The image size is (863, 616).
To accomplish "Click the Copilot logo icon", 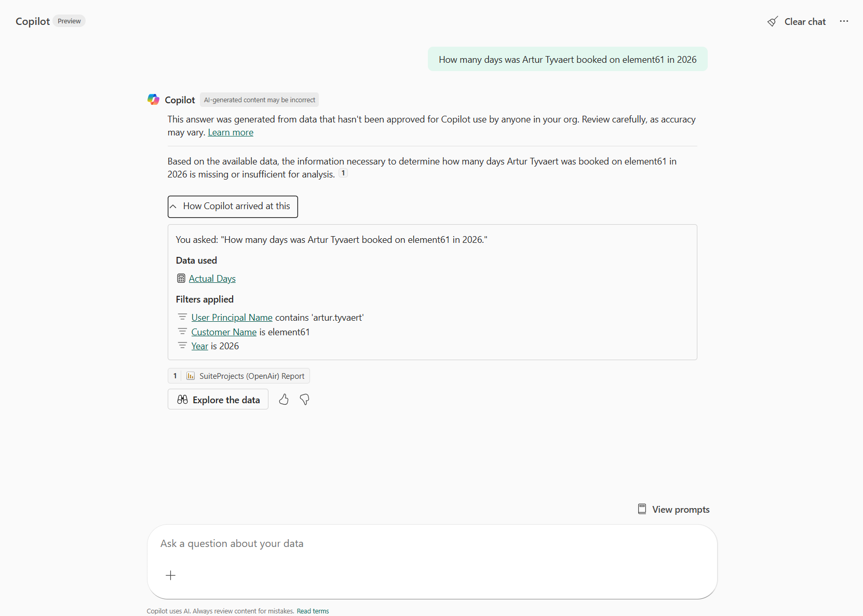I will [x=153, y=100].
